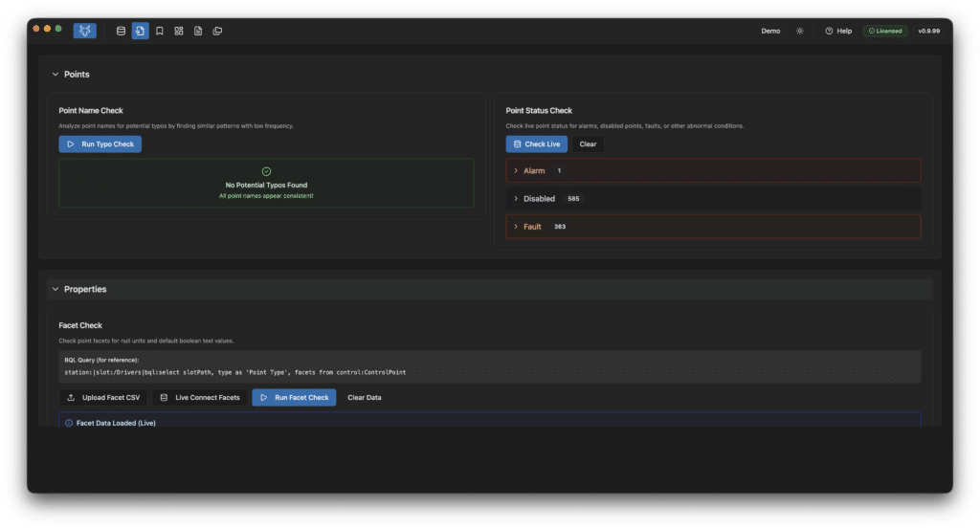980x529 pixels.
Task: Open the database icon in toolbar
Action: tap(121, 31)
